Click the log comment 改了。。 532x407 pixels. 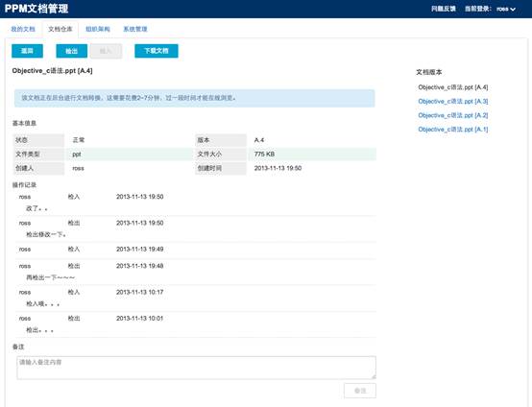(x=36, y=208)
